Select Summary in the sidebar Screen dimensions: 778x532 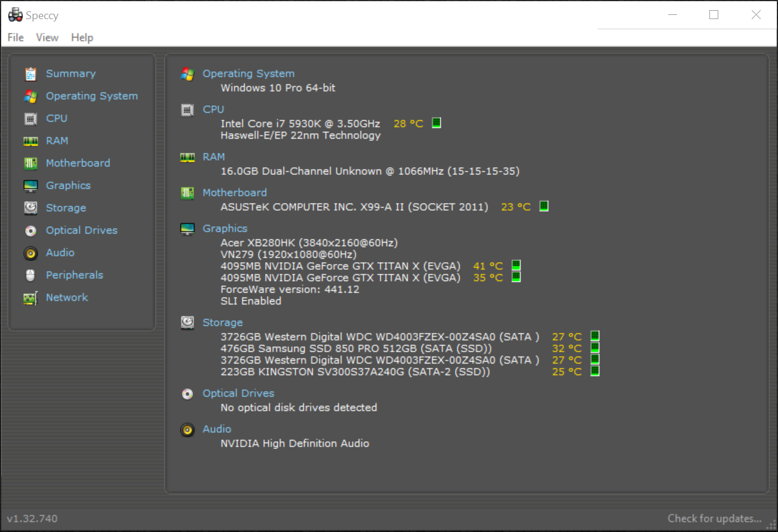click(71, 73)
